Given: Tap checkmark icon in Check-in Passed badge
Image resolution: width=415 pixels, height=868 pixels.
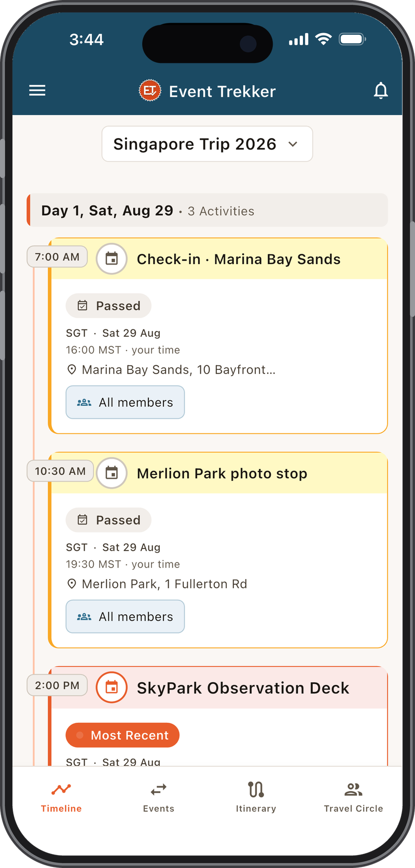Looking at the screenshot, I should [x=82, y=306].
